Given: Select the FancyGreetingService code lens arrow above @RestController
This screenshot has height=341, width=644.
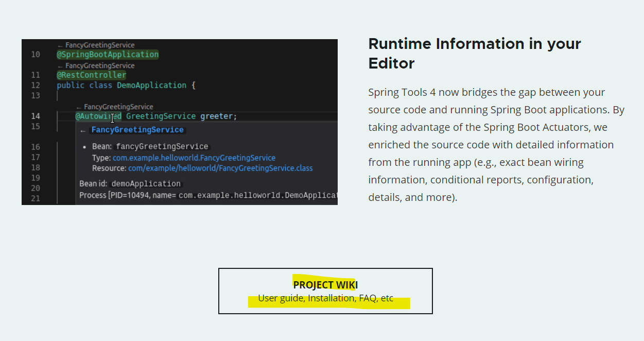Looking at the screenshot, I should tap(62, 65).
